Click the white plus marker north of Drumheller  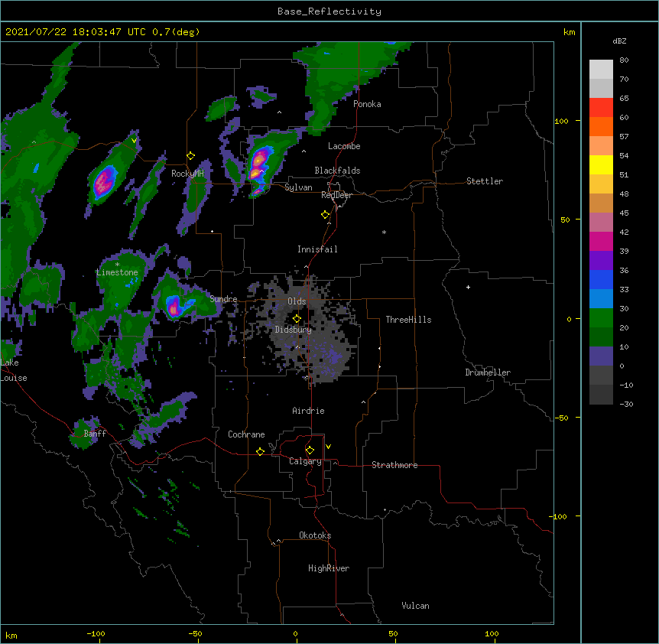(468, 287)
